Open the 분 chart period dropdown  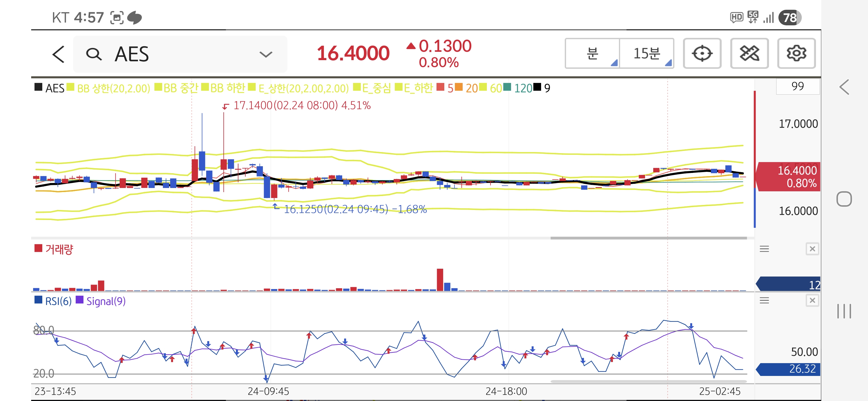[592, 54]
